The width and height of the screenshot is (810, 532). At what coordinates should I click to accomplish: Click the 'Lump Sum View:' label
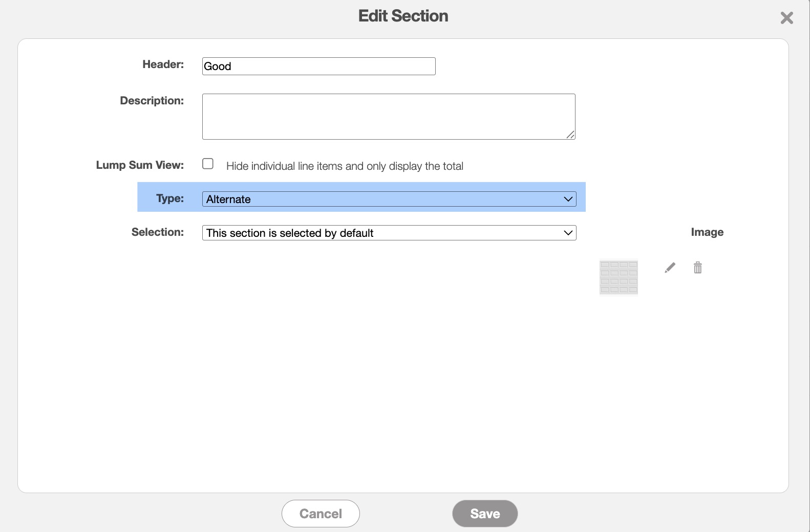(x=140, y=165)
